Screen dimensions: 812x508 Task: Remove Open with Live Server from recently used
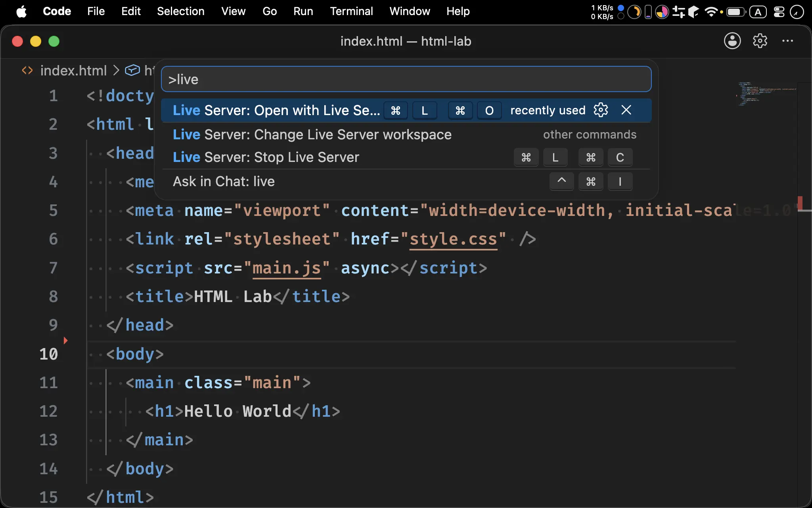tap(626, 110)
